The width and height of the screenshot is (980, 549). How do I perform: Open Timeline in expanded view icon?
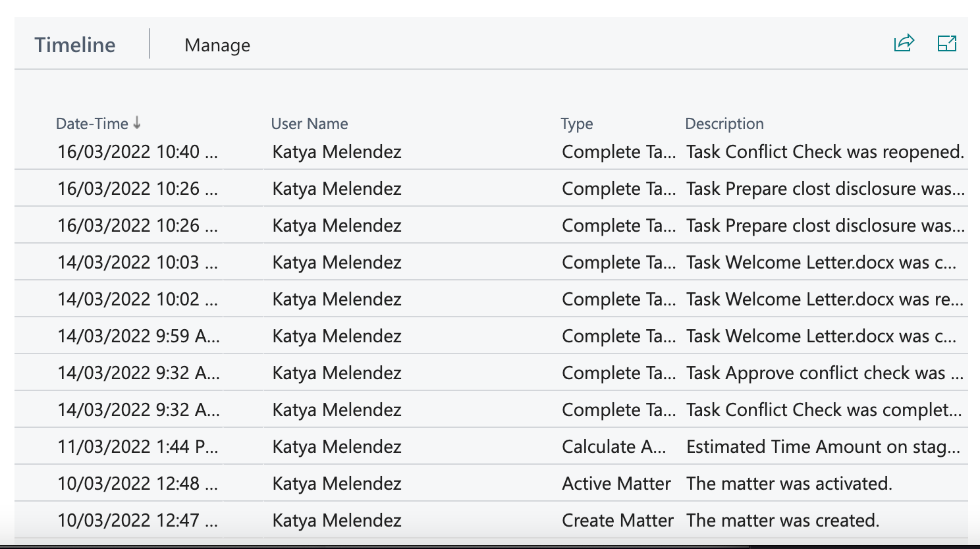tap(946, 43)
